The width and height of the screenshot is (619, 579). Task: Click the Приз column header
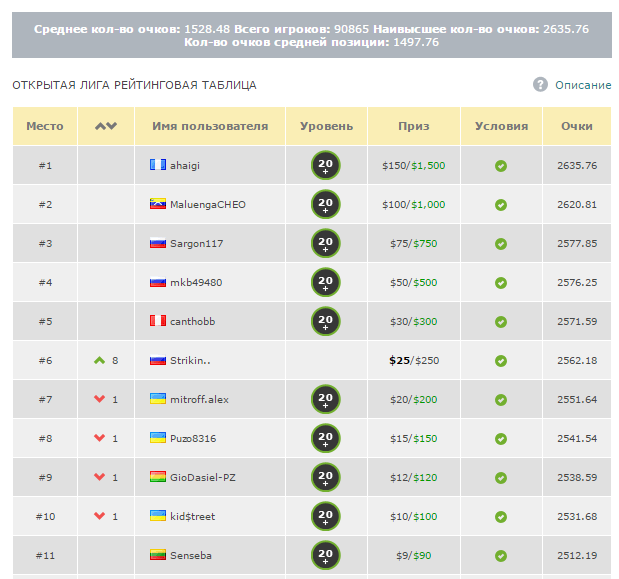click(413, 126)
